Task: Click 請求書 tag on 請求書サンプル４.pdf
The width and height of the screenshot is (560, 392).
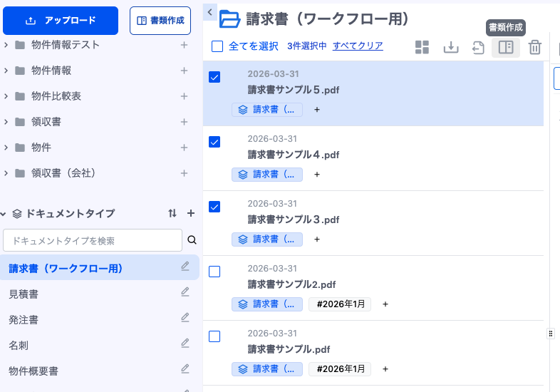Action: click(x=267, y=175)
